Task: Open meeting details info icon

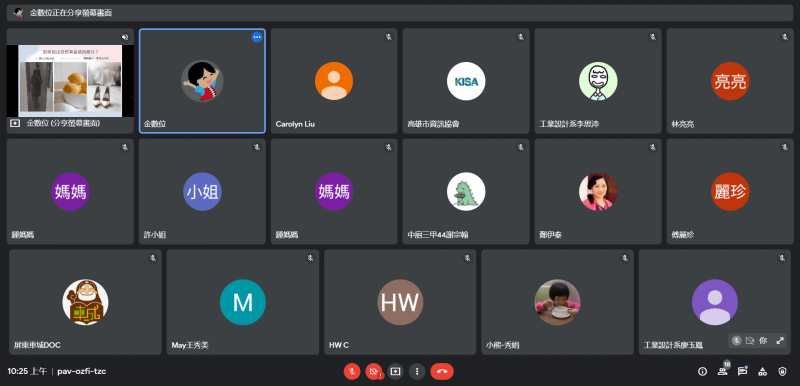Action: 702,371
